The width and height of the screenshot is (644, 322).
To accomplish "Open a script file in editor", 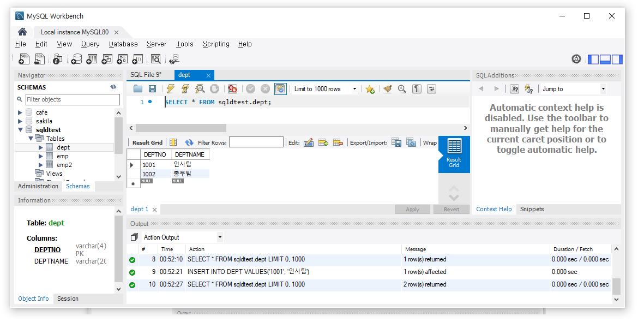I will 137,89.
